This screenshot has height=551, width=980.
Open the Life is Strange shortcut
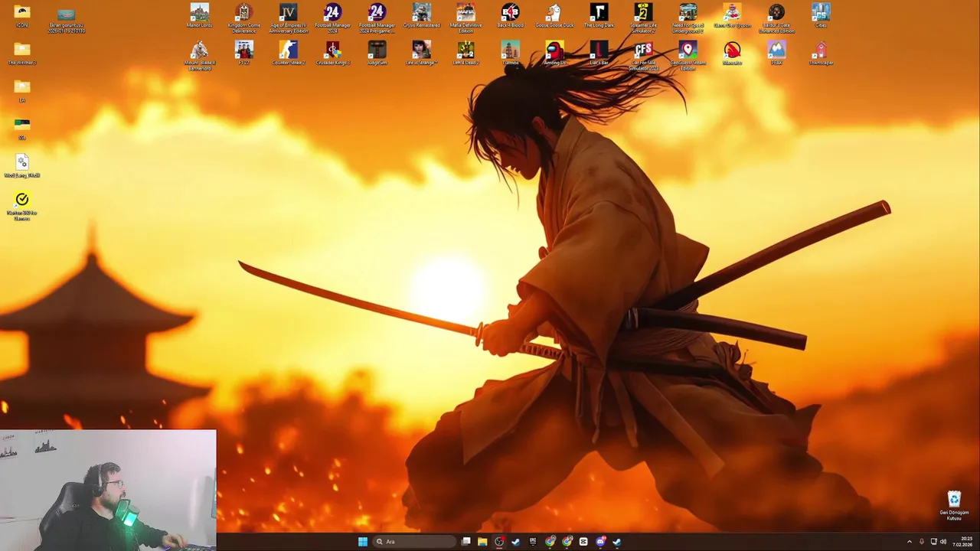pyautogui.click(x=422, y=54)
